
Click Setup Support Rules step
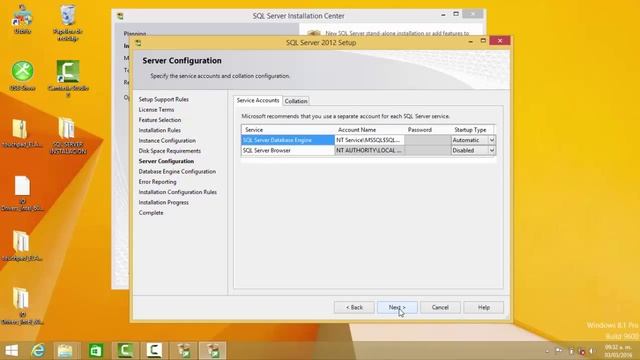[163, 99]
